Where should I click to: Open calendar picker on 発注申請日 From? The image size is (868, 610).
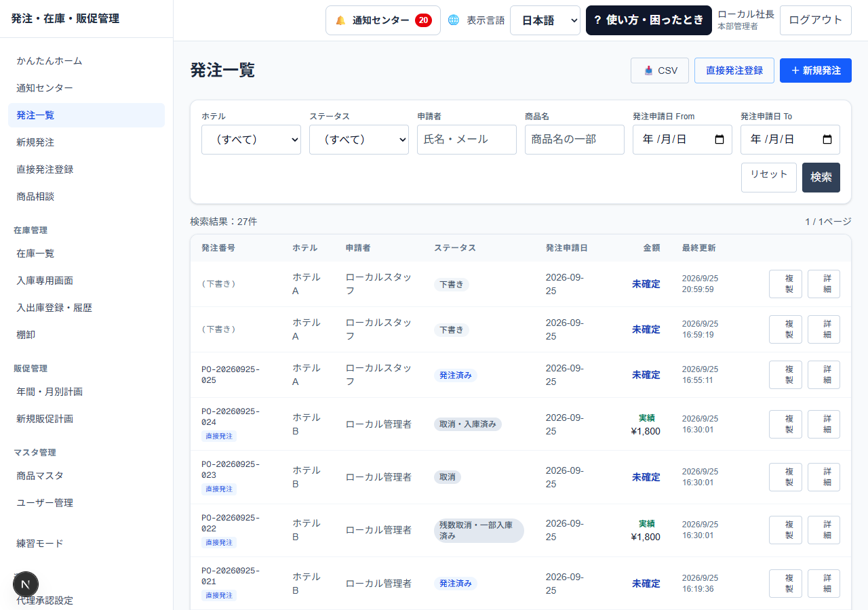point(719,140)
